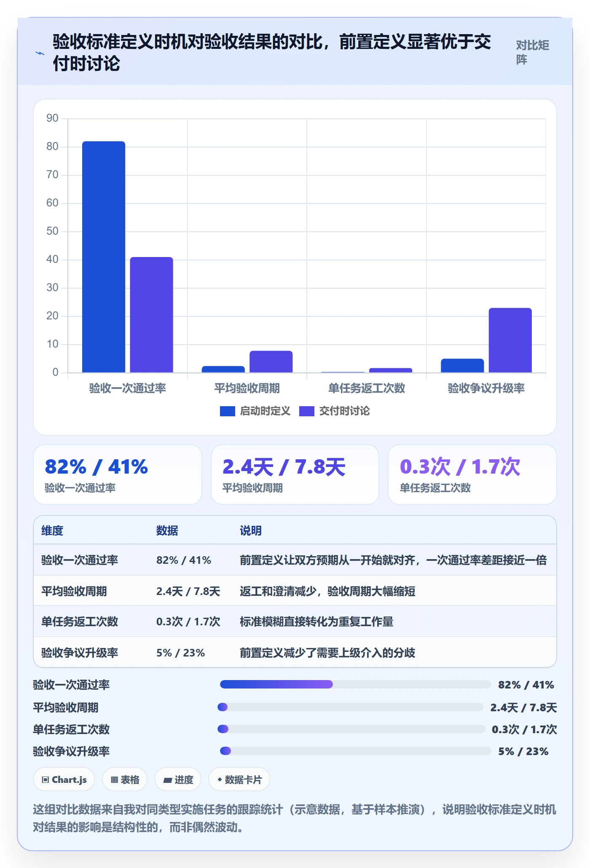Click the lightning icon beside the title
Viewport: 590px width, 868px height.
coord(40,53)
